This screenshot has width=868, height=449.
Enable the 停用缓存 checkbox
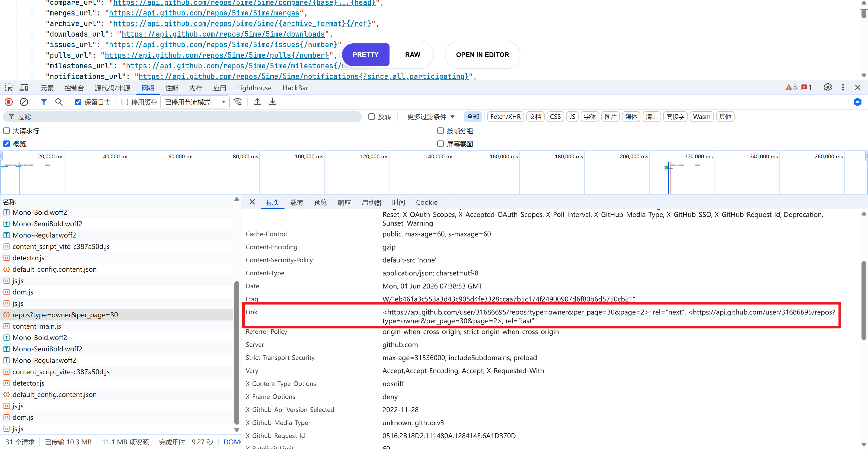tap(125, 102)
